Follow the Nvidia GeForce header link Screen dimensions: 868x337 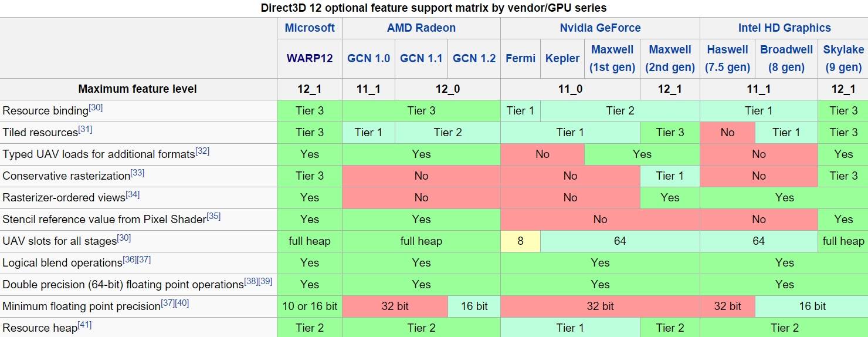[600, 28]
